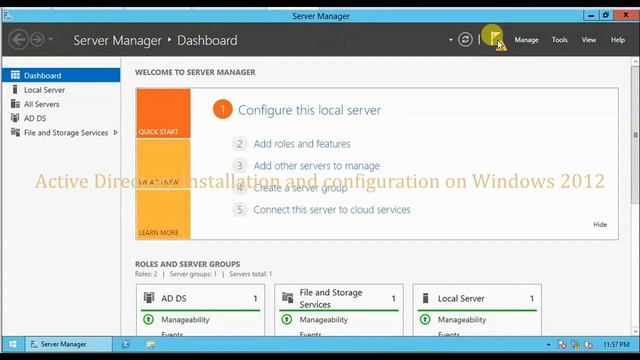Viewport: 640px width, 360px height.
Task: Click Add other servers to manage
Action: coord(317,166)
